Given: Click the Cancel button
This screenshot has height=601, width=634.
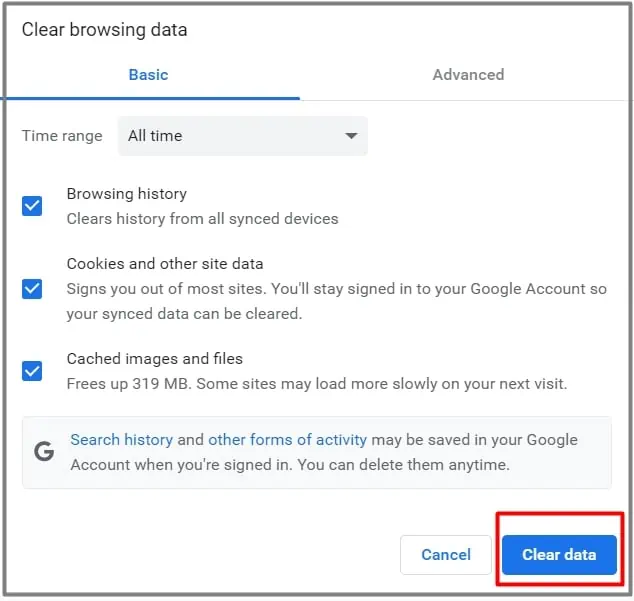Looking at the screenshot, I should 446,554.
